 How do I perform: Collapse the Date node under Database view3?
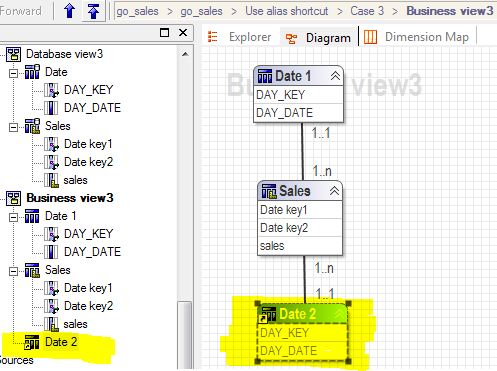(x=13, y=73)
